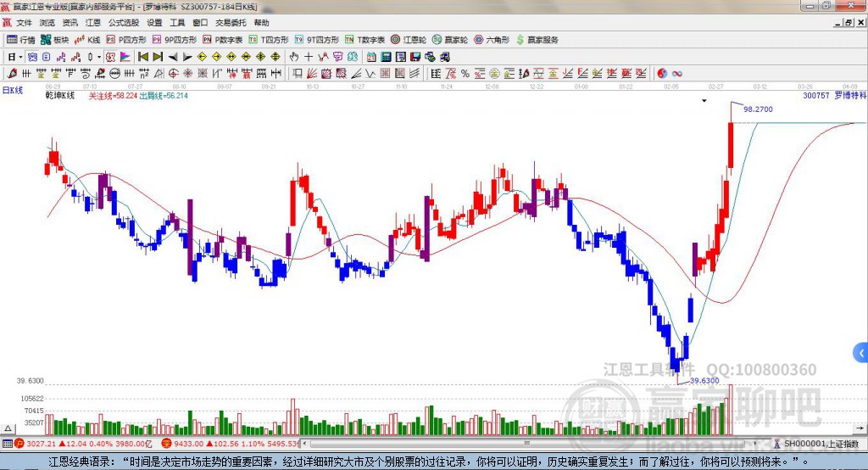Open the T四方形 tool
This screenshot has width=868, height=470.
tap(269, 39)
